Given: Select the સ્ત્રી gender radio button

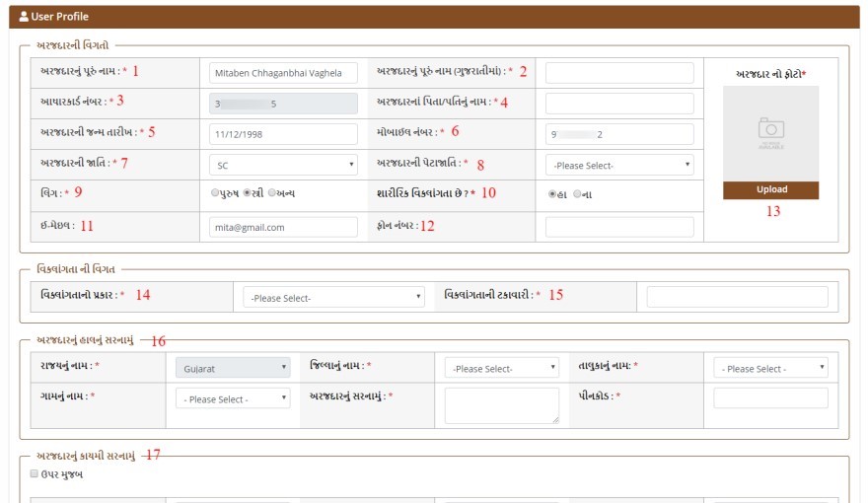Looking at the screenshot, I should (247, 193).
